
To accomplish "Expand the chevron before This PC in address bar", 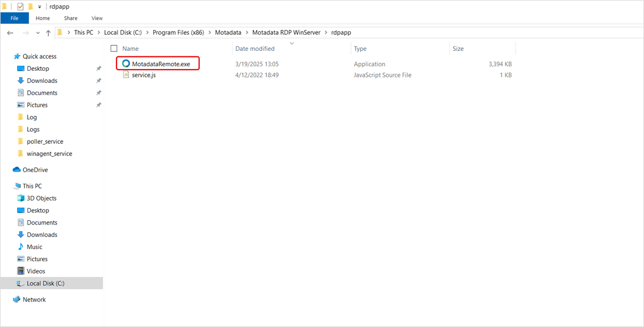I will (69, 33).
